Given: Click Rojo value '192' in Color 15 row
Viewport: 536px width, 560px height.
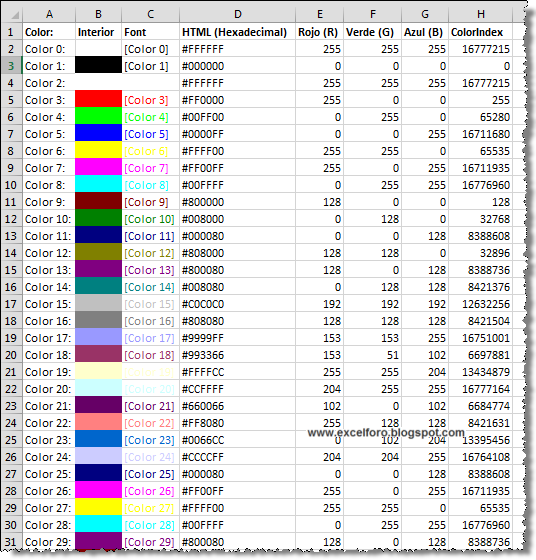Looking at the screenshot, I should click(319, 304).
